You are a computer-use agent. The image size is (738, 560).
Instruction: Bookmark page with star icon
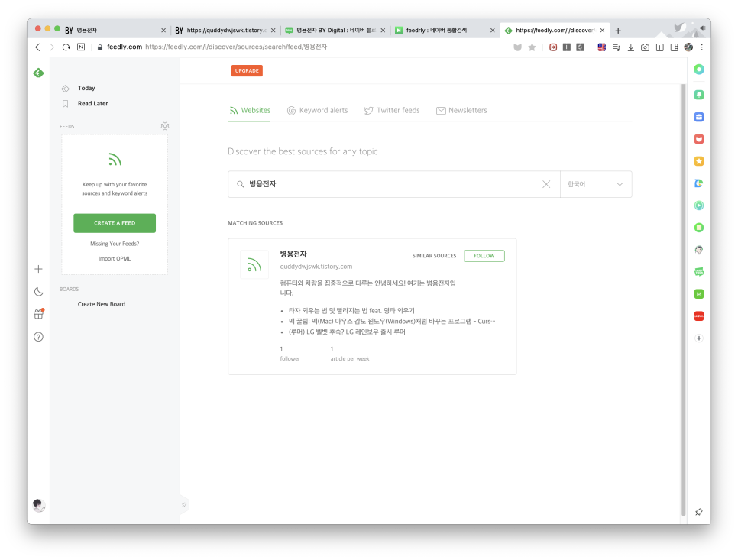pos(532,47)
